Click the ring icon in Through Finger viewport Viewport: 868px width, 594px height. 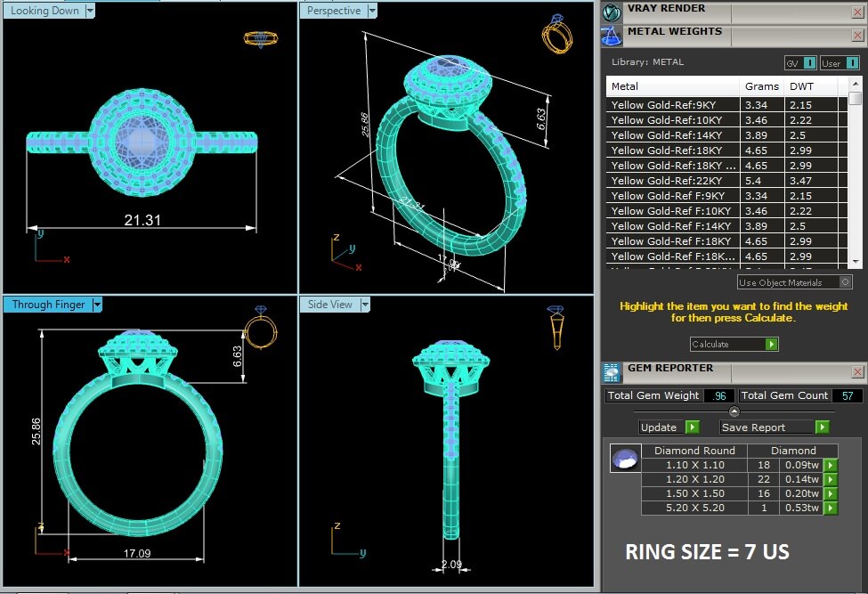pos(260,329)
